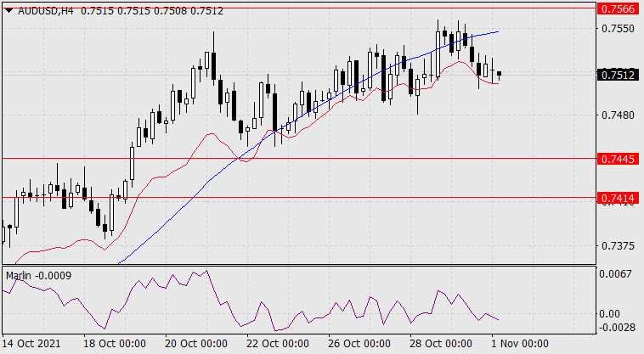This screenshot has height=354, width=644.
Task: Click the 0.00 Marlin scale value
Action: coord(609,314)
